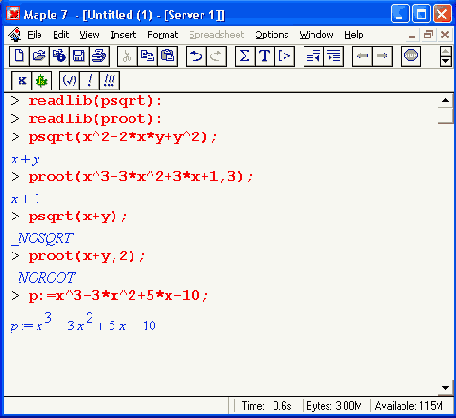This screenshot has width=456, height=418.
Task: Go forward with the right arrow icon
Action: point(382,56)
